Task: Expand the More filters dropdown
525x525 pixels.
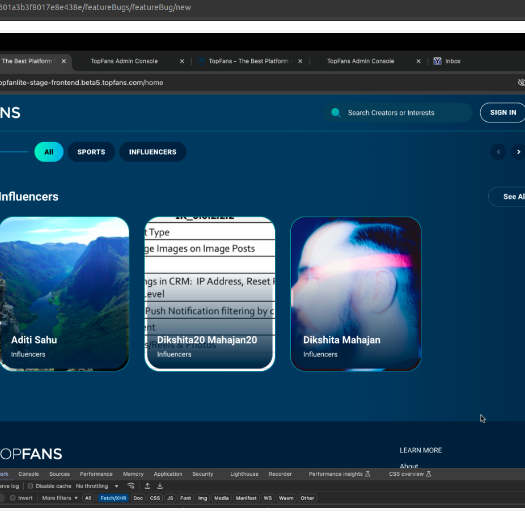Action: pos(60,498)
